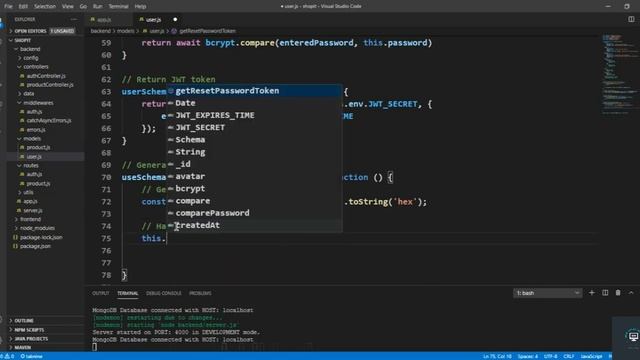Screen dimensions: 640x360
Task: Click the unsaved dot on the user.js tab
Action: [x=175, y=19]
